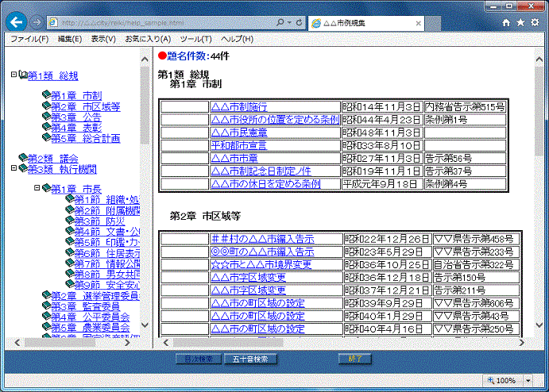Click the 五十音検索 button
This screenshot has height=392, width=549.
250,359
